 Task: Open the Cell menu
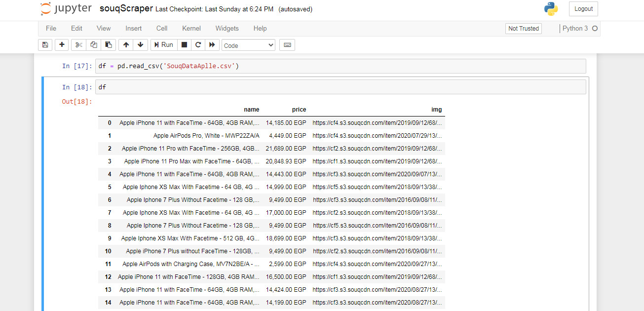(x=162, y=29)
